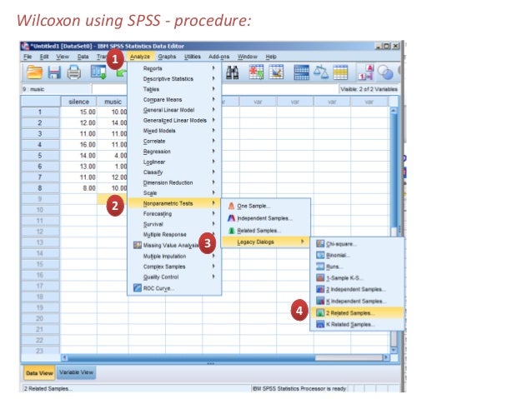Click the Select Cases toolbar icon
This screenshot has width=532, height=399.
[340, 72]
